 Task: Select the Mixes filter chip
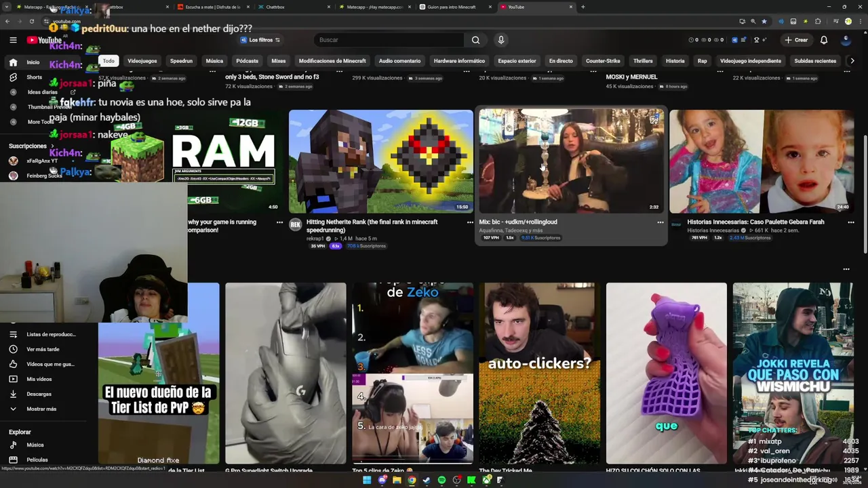click(x=279, y=61)
